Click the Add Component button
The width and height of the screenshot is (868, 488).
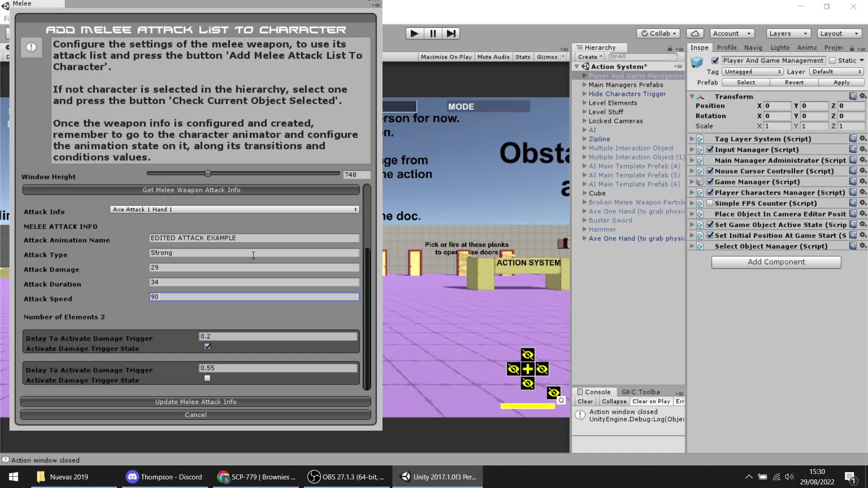tap(776, 262)
